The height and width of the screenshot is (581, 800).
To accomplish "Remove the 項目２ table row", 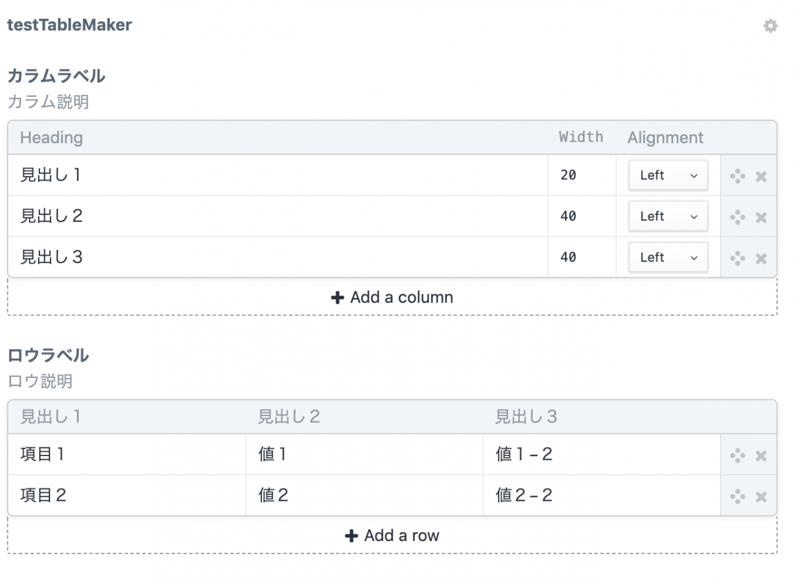I will click(761, 496).
